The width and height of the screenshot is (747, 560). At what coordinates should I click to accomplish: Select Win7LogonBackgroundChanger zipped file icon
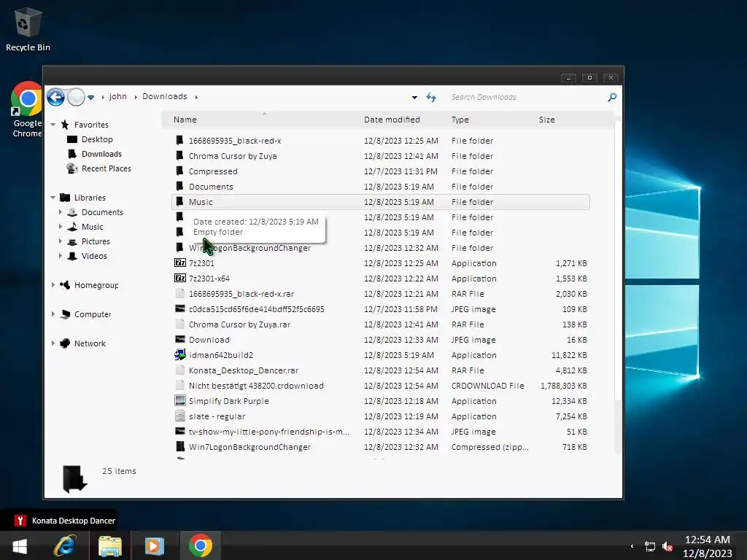[180, 447]
